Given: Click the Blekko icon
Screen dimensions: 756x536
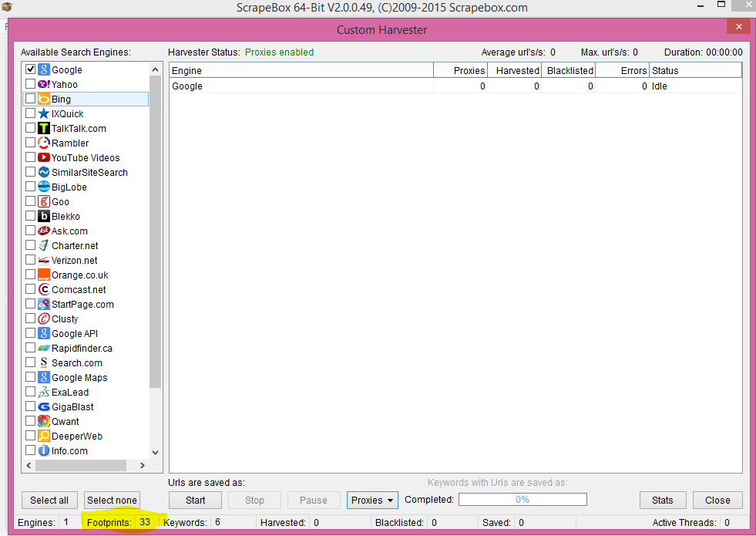Looking at the screenshot, I should click(44, 216).
